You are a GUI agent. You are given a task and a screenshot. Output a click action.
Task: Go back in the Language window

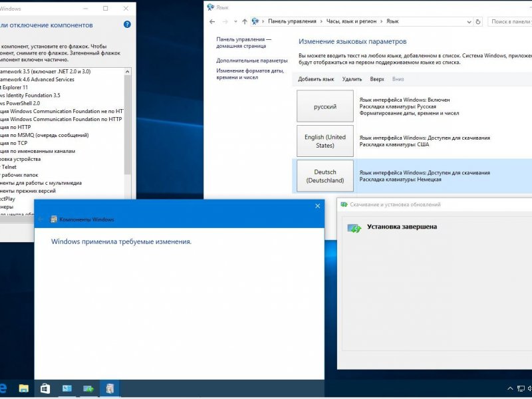[212, 21]
